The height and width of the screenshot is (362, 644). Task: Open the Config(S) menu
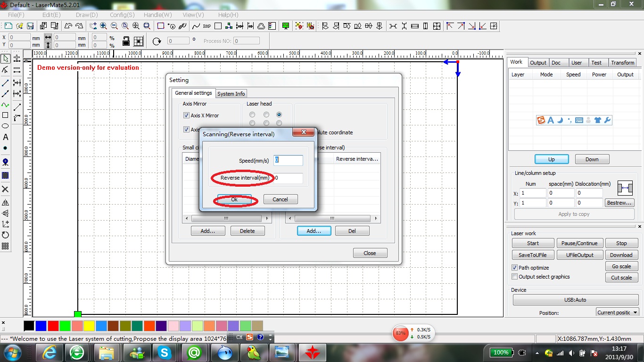122,15
